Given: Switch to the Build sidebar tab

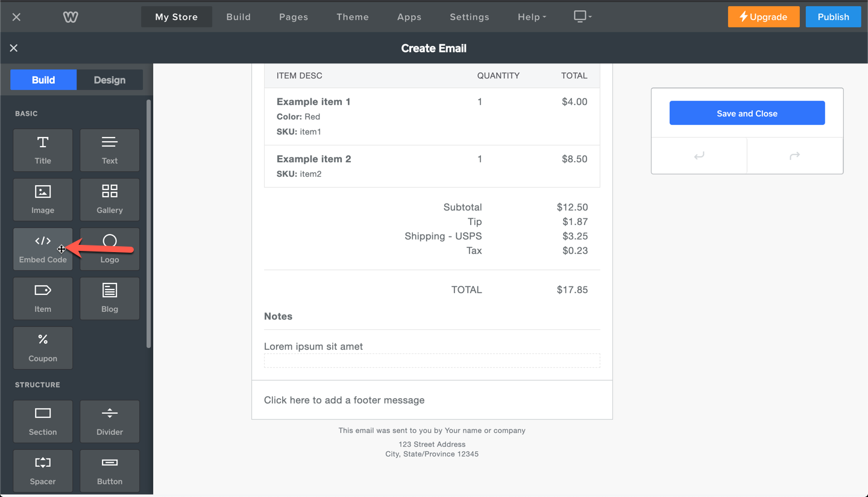Looking at the screenshot, I should (x=43, y=80).
